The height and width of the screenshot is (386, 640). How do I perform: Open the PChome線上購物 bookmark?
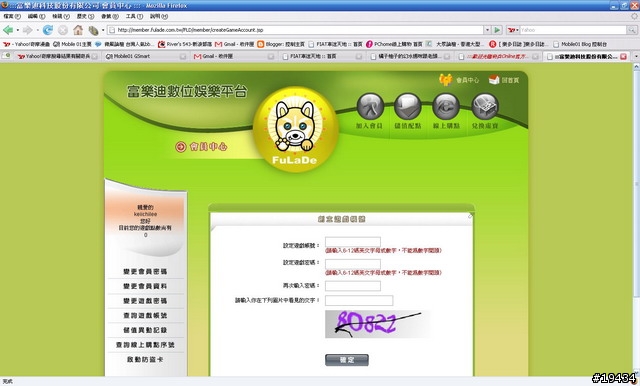(x=394, y=44)
